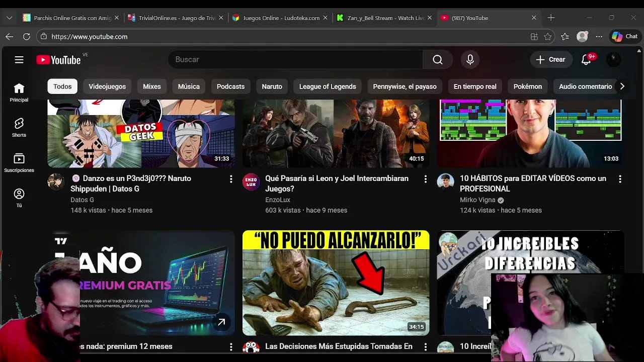This screenshot has height=362, width=644.
Task: Open Copilot Chat button
Action: [624, 36]
